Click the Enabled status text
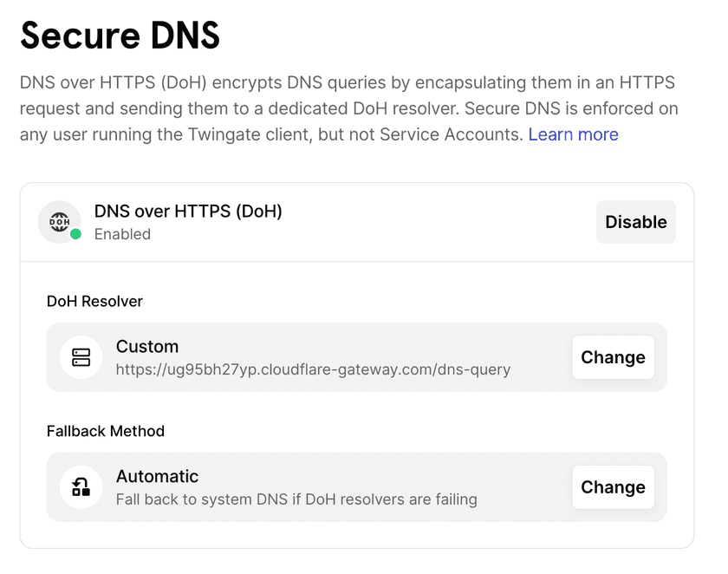Screen dimensions: 728x574 pyautogui.click(x=122, y=234)
